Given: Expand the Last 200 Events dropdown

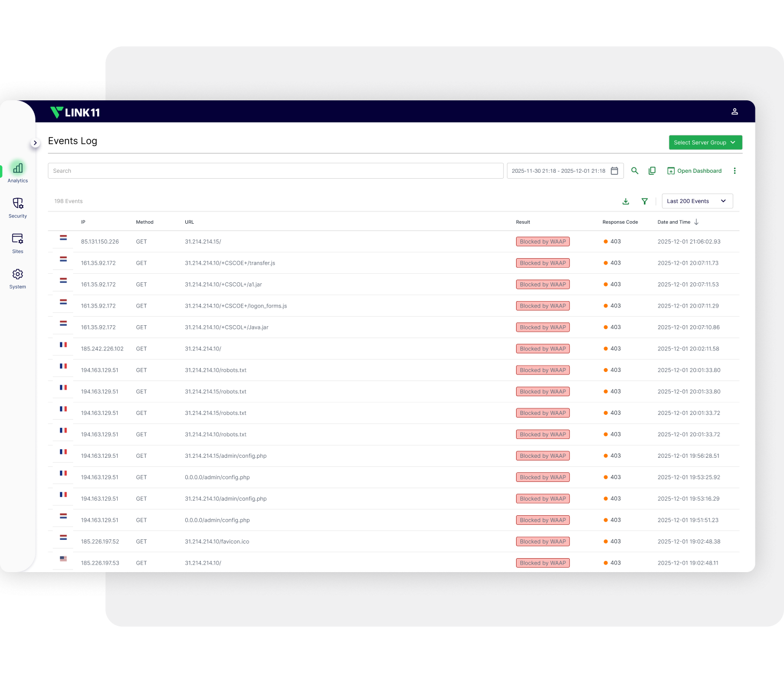Looking at the screenshot, I should pyautogui.click(x=697, y=201).
